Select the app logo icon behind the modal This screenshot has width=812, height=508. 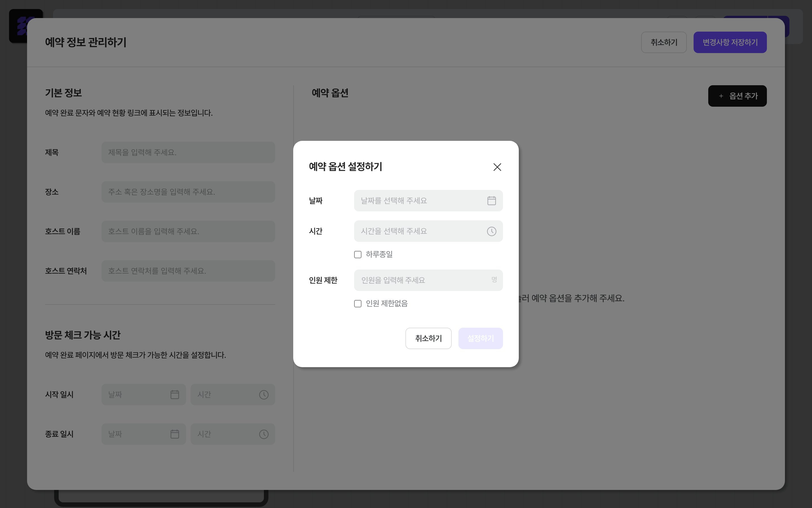pyautogui.click(x=25, y=26)
